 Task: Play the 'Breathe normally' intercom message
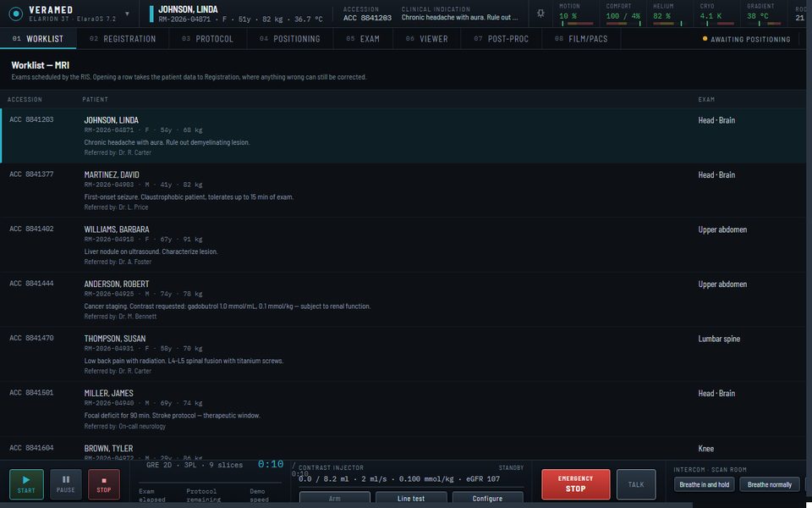tap(770, 484)
